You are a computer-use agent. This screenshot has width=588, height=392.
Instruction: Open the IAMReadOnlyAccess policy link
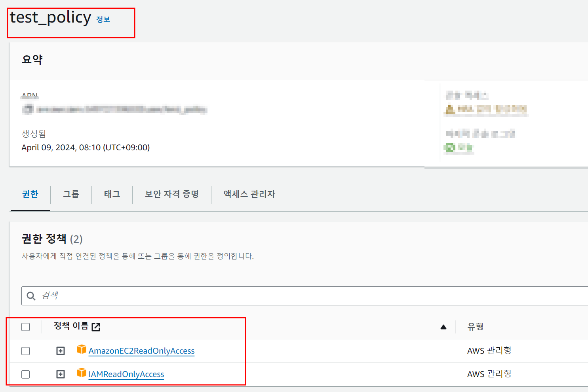pyautogui.click(x=126, y=374)
